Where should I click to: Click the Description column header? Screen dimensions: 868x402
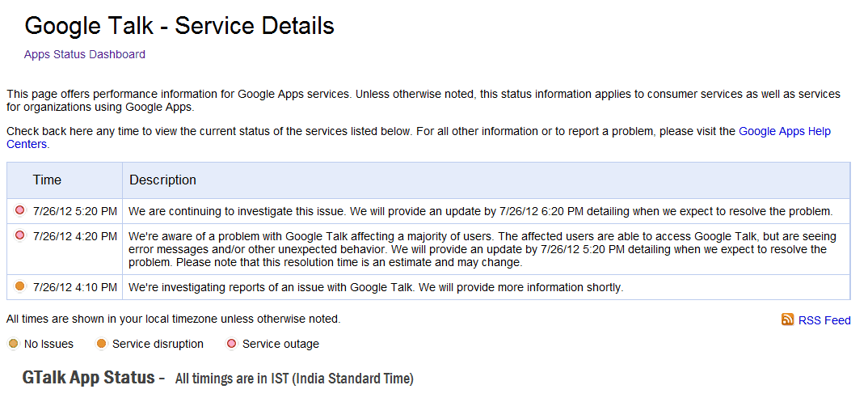pos(162,180)
